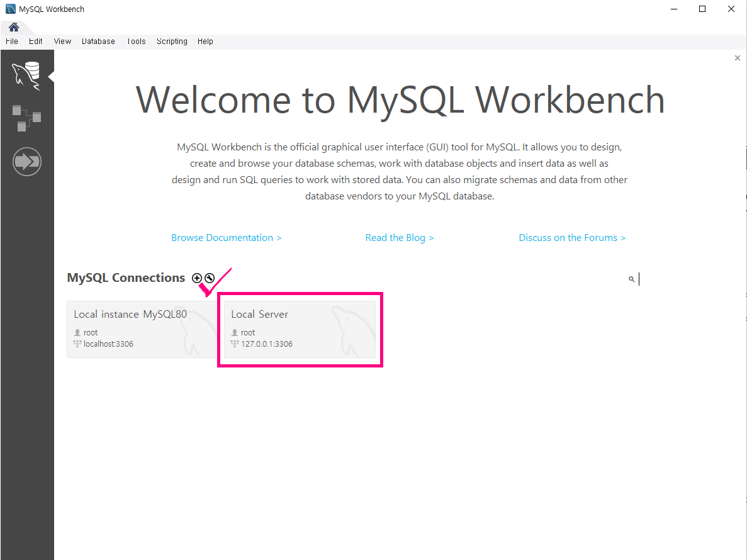Open the Tools menu

(x=137, y=42)
